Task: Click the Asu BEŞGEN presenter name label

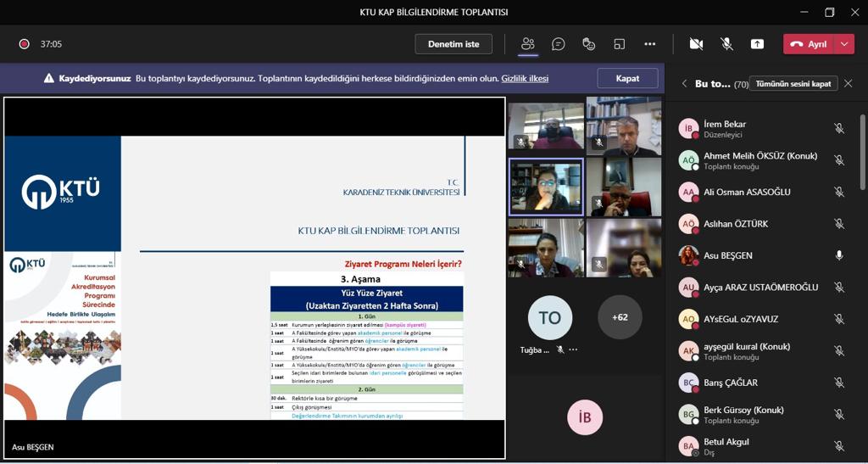Action: tap(33, 447)
